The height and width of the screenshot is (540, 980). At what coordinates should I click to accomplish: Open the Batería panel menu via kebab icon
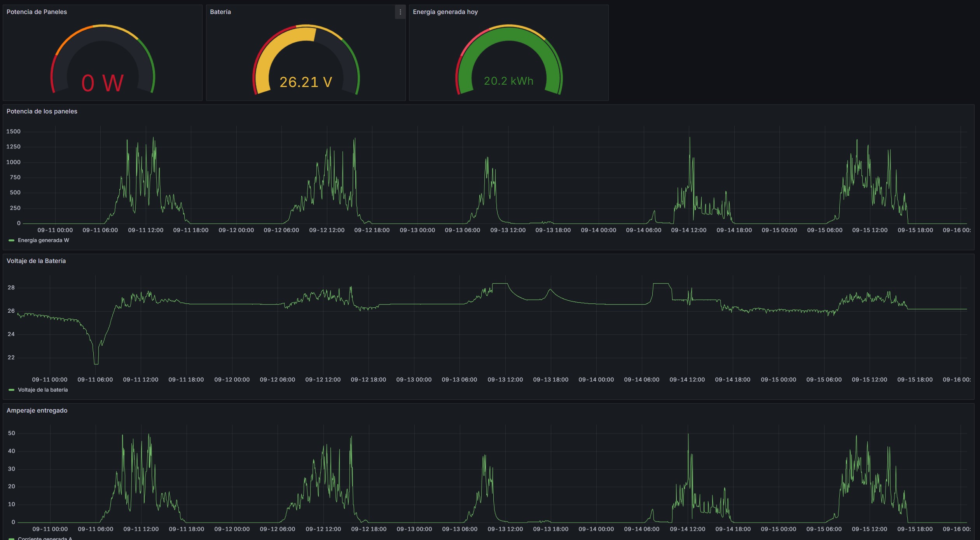point(400,12)
